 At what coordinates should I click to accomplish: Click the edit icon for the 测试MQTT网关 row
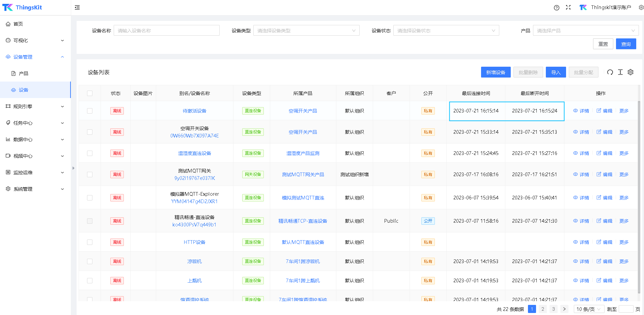click(x=599, y=174)
